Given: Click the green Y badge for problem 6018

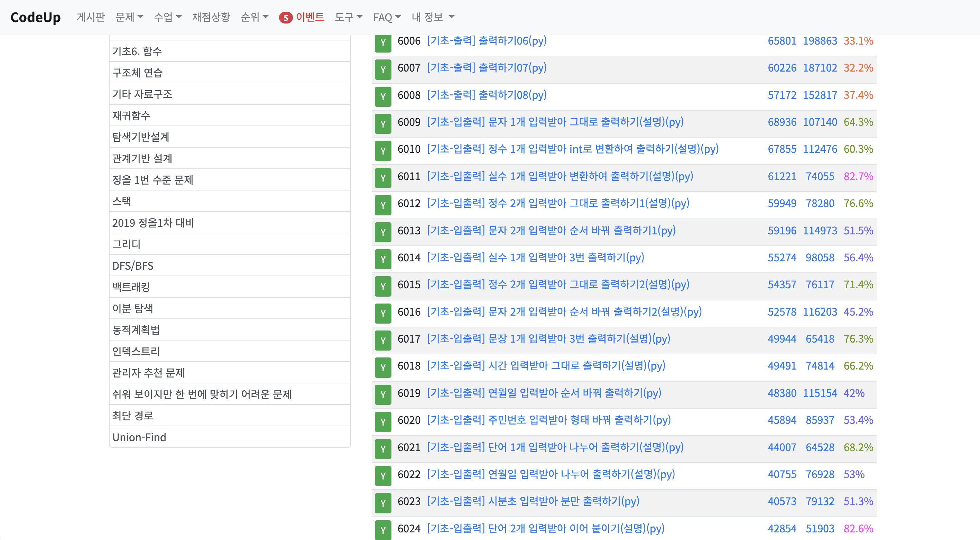Looking at the screenshot, I should tap(383, 368).
